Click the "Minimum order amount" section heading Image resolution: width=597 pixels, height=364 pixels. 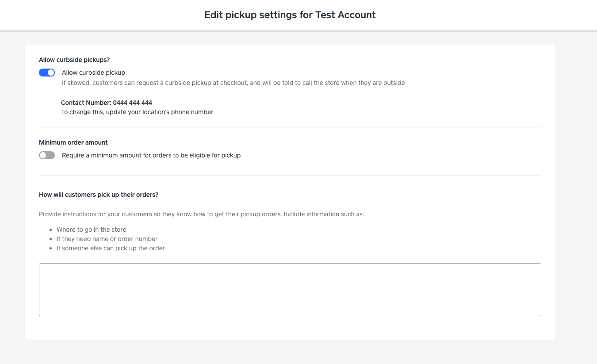(73, 142)
